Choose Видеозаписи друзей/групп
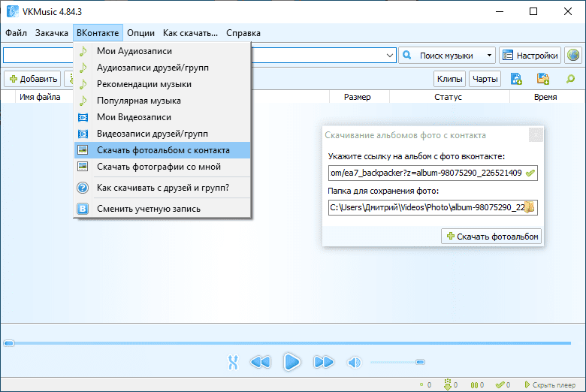The image size is (586, 392). [x=162, y=134]
